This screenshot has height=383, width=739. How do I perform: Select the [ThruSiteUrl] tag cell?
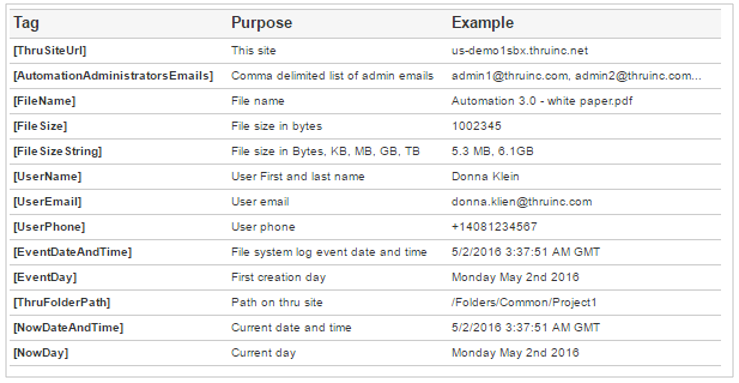coord(49,51)
